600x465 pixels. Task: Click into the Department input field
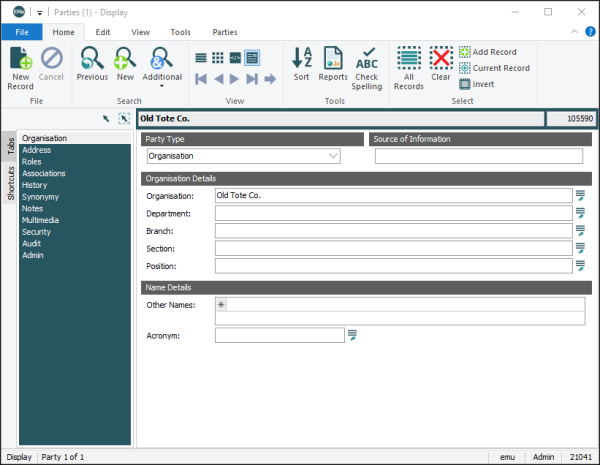(392, 213)
